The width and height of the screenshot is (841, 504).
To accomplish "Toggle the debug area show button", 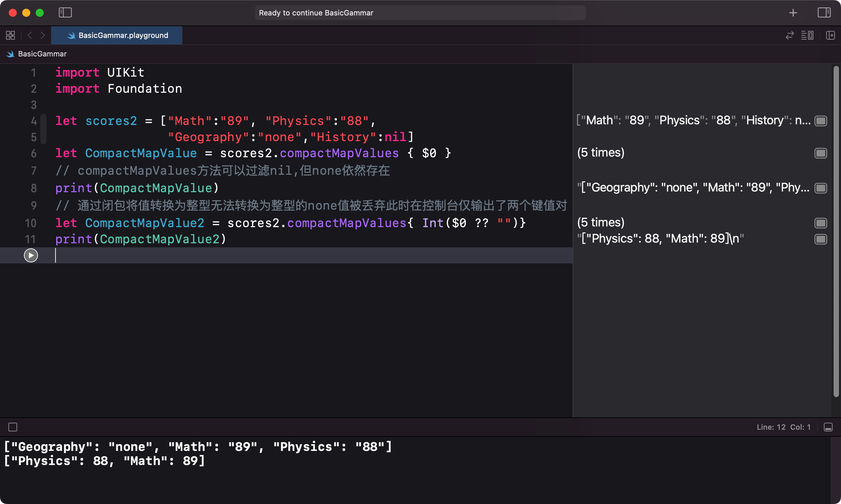I will click(828, 427).
